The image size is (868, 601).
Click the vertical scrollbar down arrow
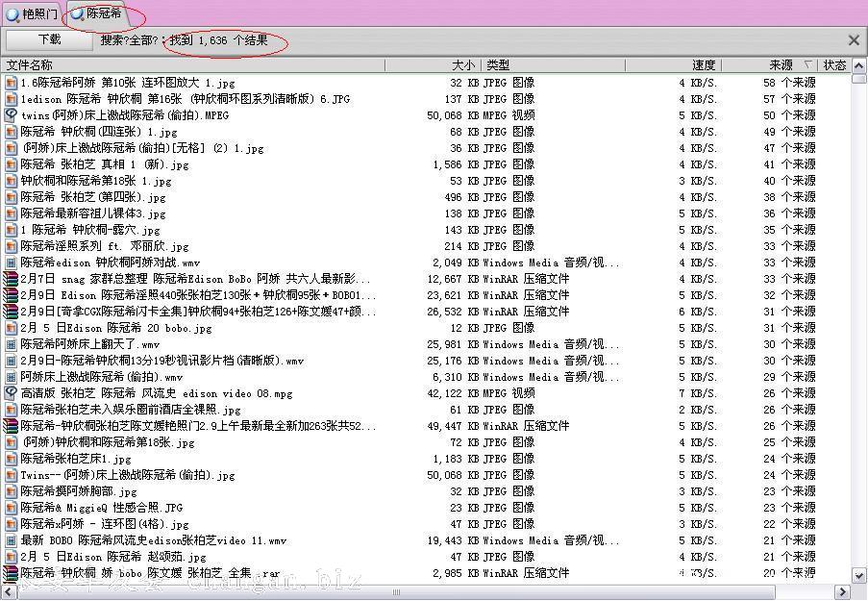(x=859, y=577)
